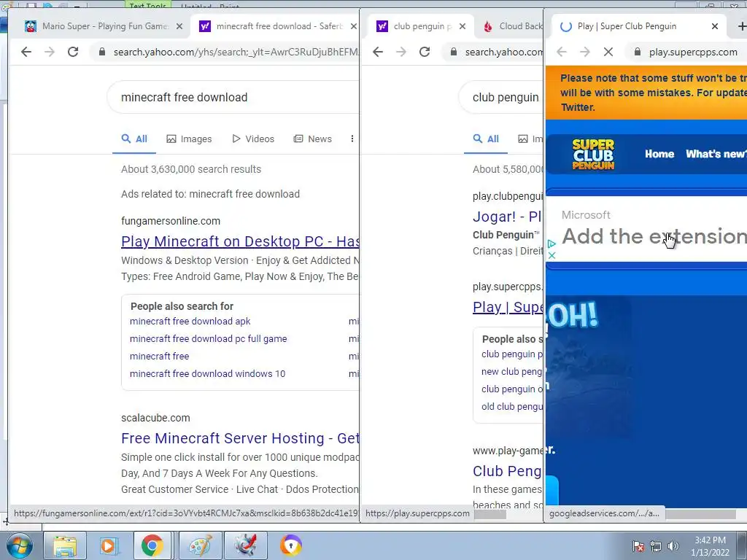Open Paint from the taskbar

201,545
